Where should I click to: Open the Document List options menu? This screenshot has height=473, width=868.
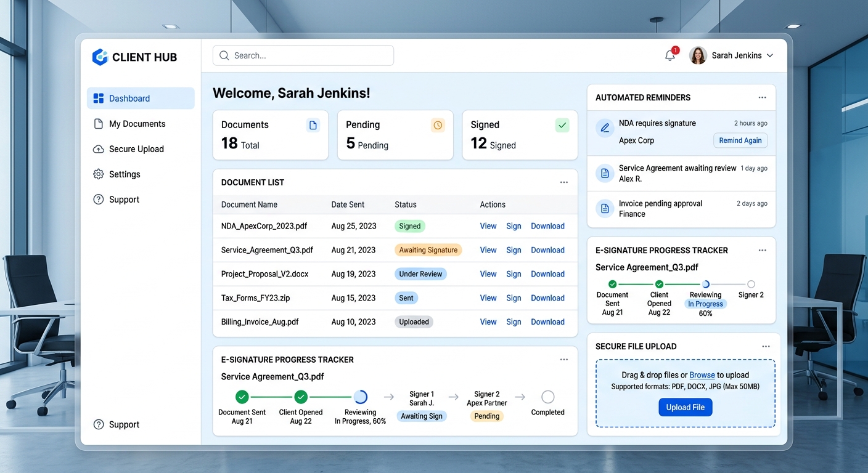click(563, 182)
